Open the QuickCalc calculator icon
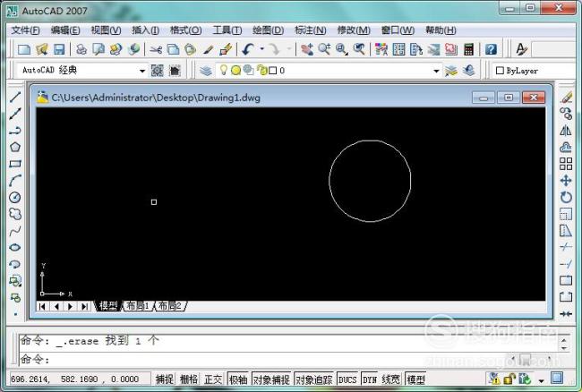The height and width of the screenshot is (392, 582). point(469,49)
